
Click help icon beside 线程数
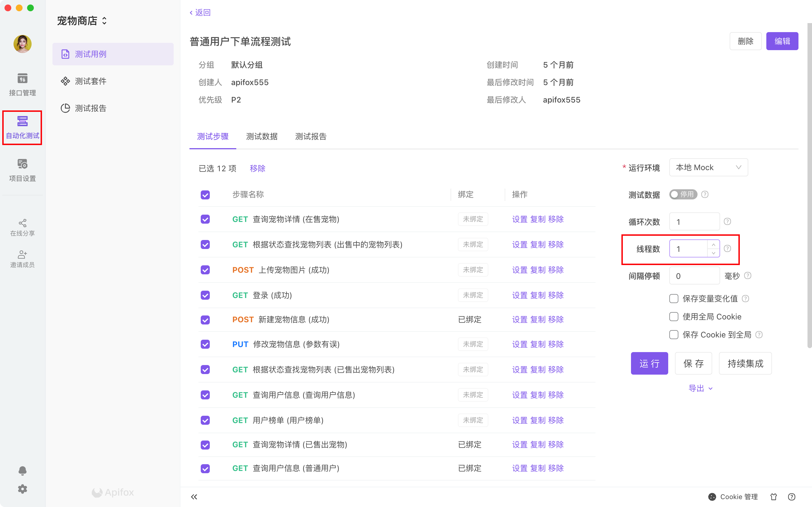[x=727, y=248]
